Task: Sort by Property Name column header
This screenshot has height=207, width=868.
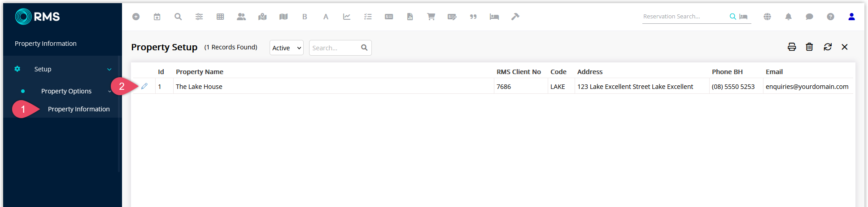Action: 200,72
